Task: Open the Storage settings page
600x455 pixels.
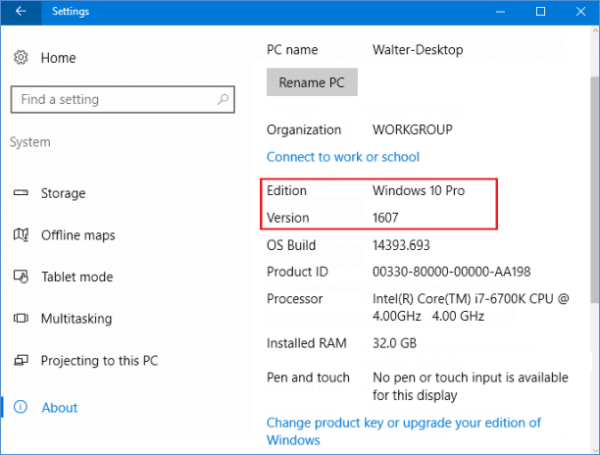Action: [63, 193]
